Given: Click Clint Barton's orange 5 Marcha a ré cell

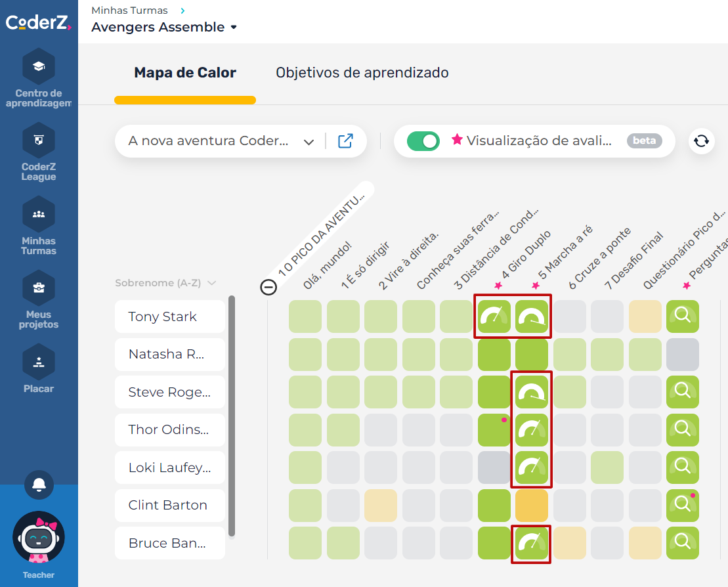Looking at the screenshot, I should coord(531,505).
